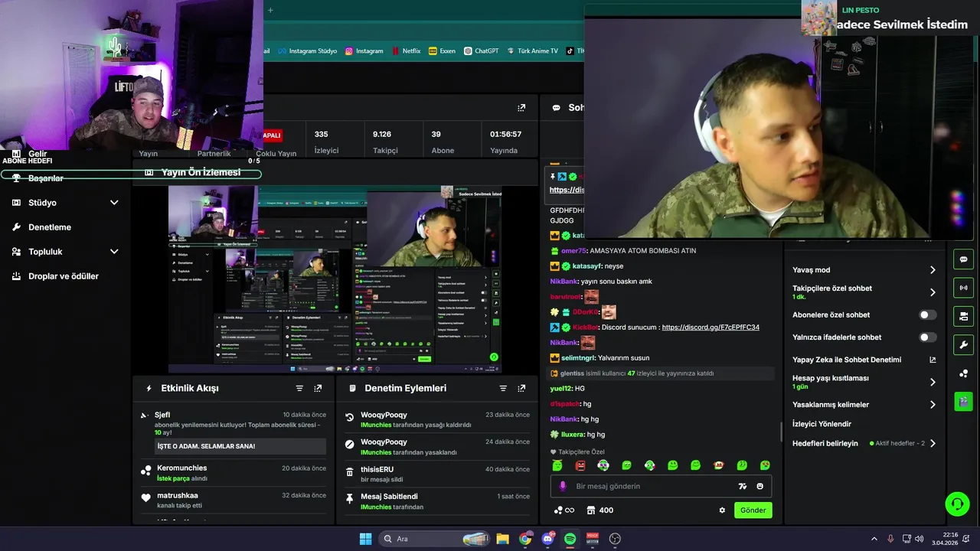Click the İstek parça link in activity feed
The image size is (980, 551).
pyautogui.click(x=173, y=478)
